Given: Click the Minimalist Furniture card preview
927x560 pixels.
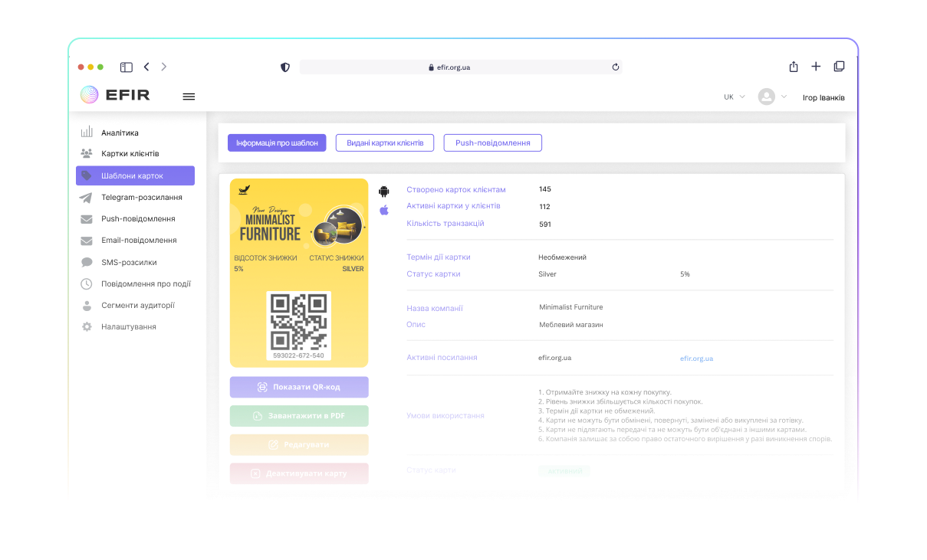Looking at the screenshot, I should pyautogui.click(x=299, y=273).
